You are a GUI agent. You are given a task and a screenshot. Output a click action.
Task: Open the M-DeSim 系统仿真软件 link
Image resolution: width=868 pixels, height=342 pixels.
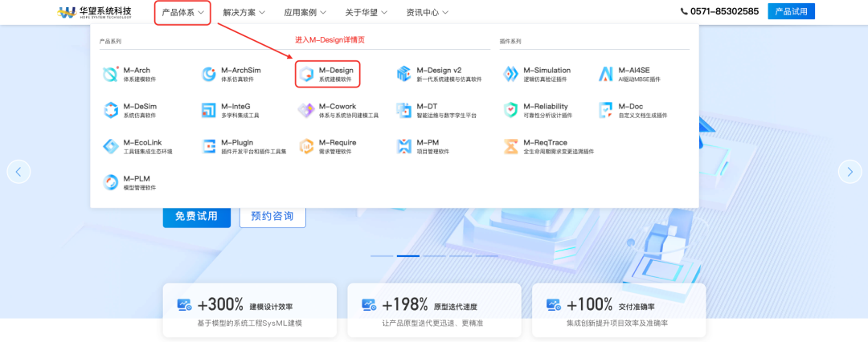129,110
